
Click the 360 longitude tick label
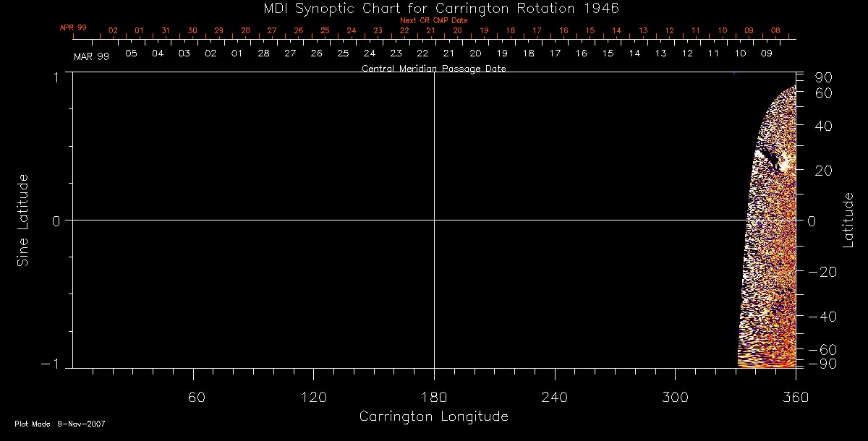tap(795, 397)
